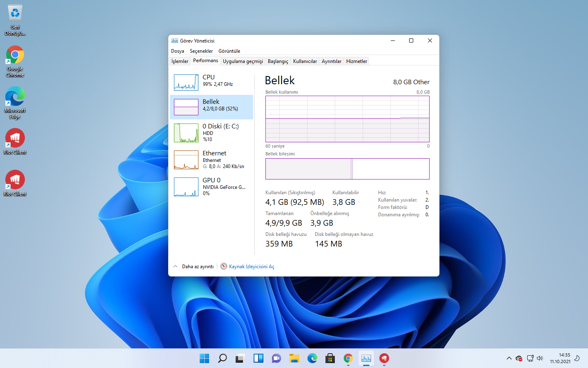Click the Görev Yöneticisi title bar icon
The width and height of the screenshot is (588, 368).
tap(175, 40)
